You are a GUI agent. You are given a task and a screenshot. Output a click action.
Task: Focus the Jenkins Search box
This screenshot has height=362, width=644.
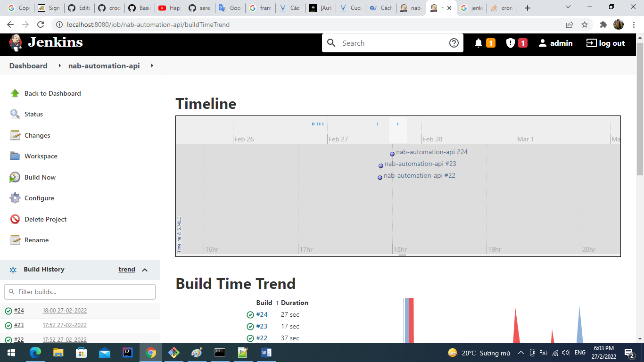point(393,43)
